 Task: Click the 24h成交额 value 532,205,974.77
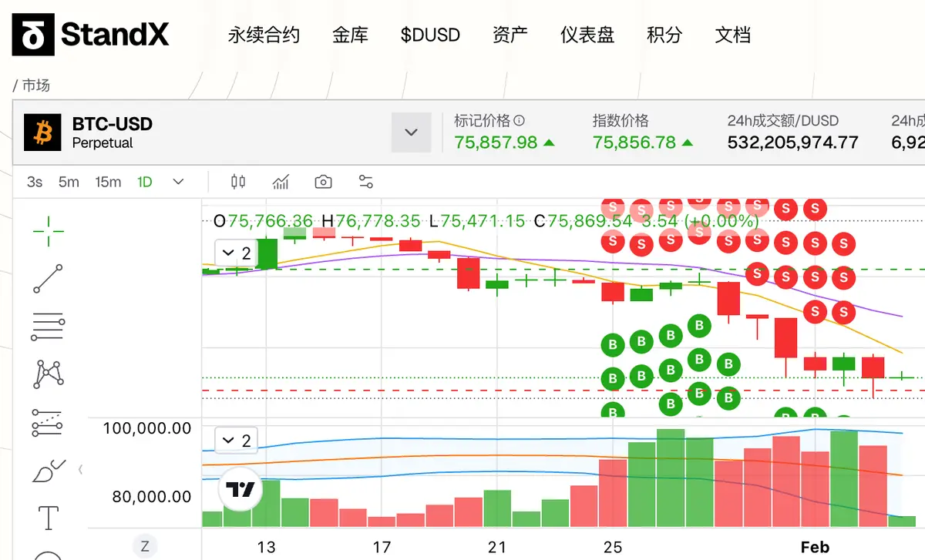coord(793,143)
